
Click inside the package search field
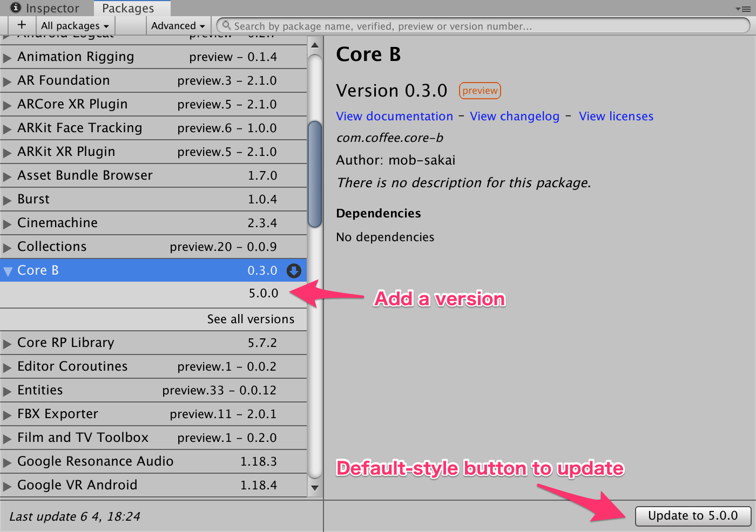point(432,25)
